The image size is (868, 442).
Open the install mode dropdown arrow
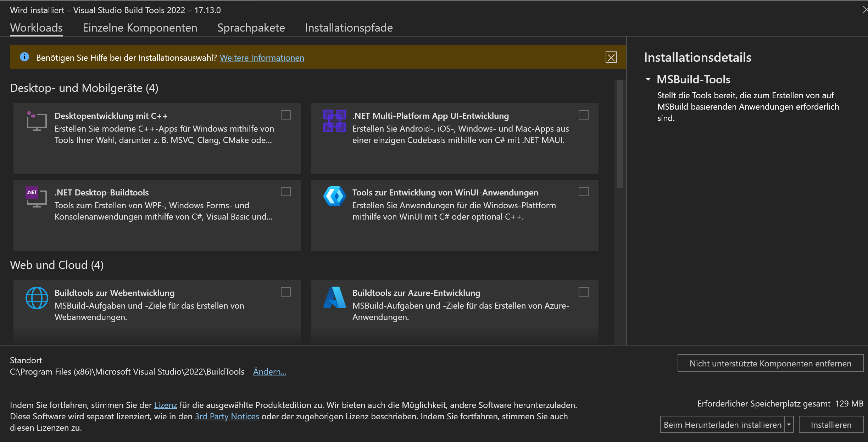click(x=789, y=424)
